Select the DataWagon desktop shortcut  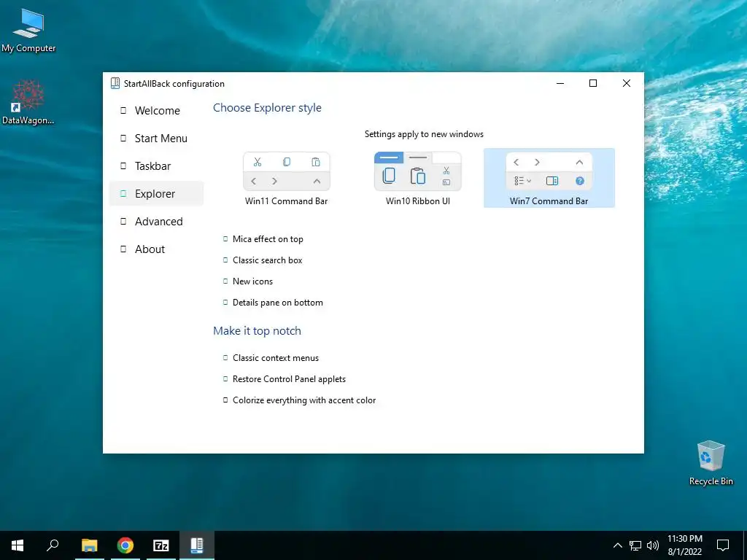click(x=28, y=102)
